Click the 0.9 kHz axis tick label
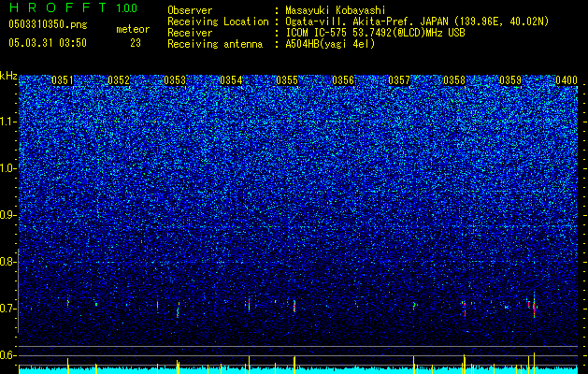 pos(7,215)
